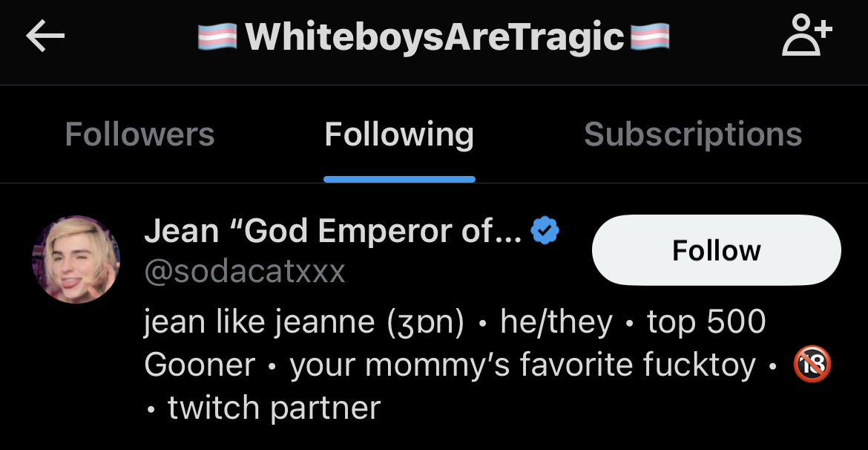Screen dimensions: 868x450
Task: Tap the flag emoji before WhiteboysAreTragic
Action: (x=217, y=37)
